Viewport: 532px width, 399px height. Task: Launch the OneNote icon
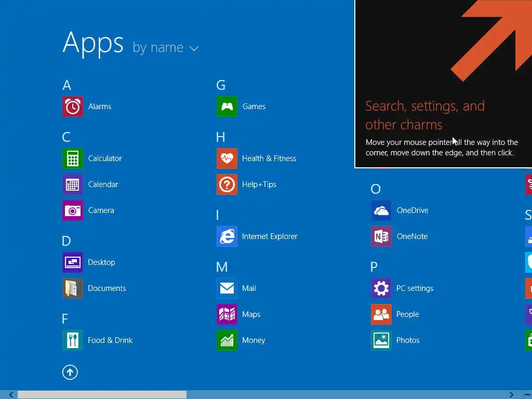(381, 236)
